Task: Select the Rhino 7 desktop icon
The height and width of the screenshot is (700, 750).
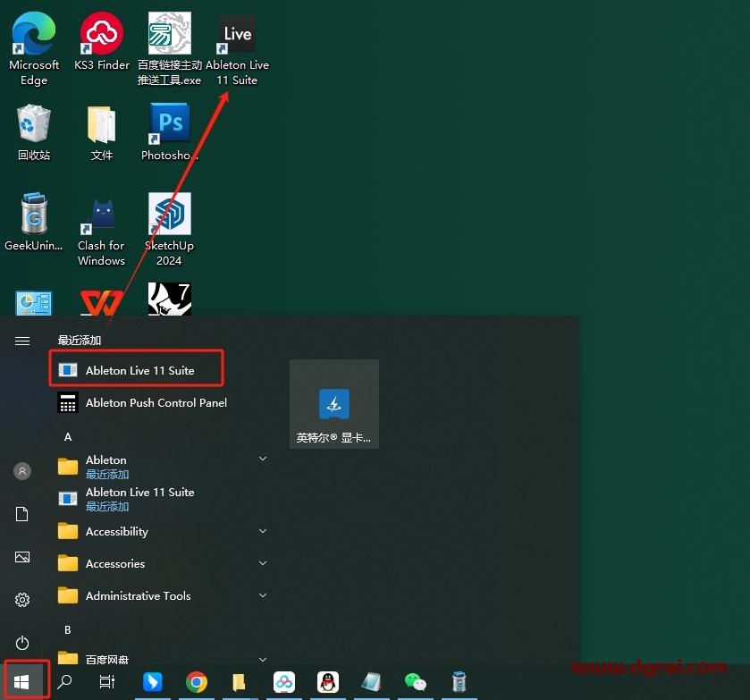Action: coord(169,299)
